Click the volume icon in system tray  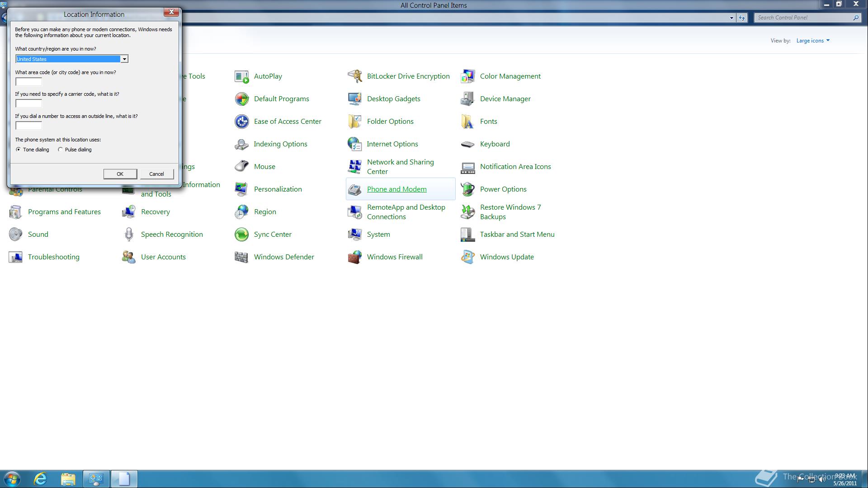click(822, 479)
